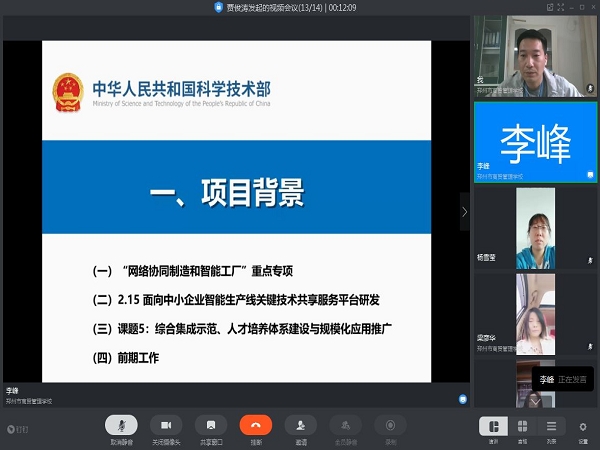The width and height of the screenshot is (600, 450).
Task: Click muted mic icon on 杨雪莹 tile
Action: pyautogui.click(x=590, y=261)
